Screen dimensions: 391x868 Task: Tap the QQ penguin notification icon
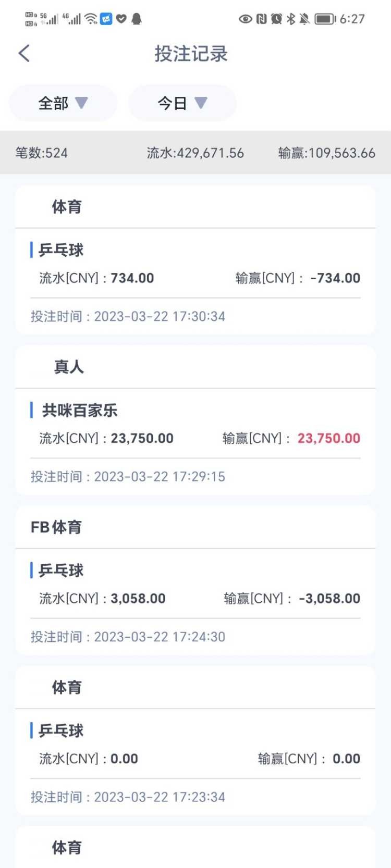tap(137, 19)
